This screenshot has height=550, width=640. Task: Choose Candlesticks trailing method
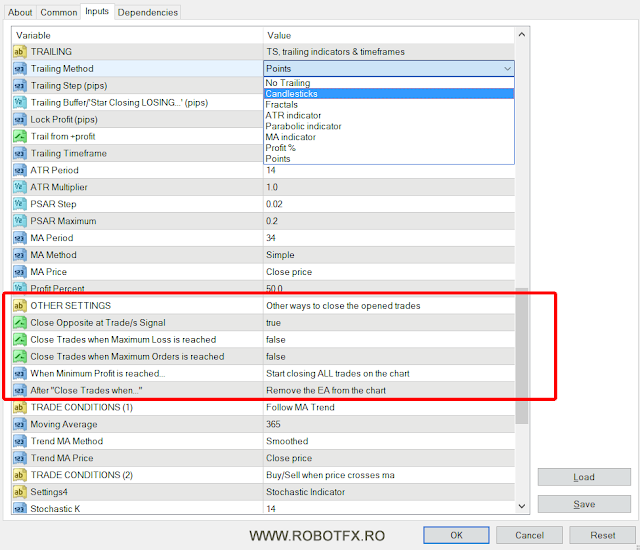389,94
